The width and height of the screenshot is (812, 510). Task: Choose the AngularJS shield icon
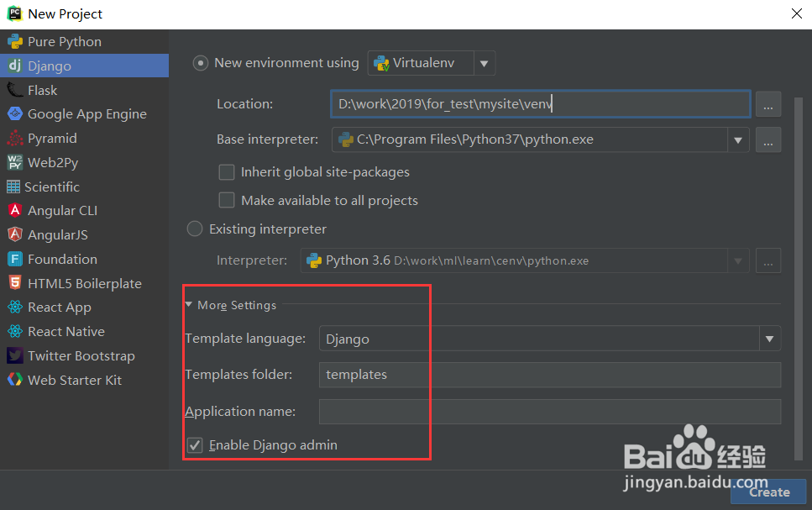click(15, 234)
